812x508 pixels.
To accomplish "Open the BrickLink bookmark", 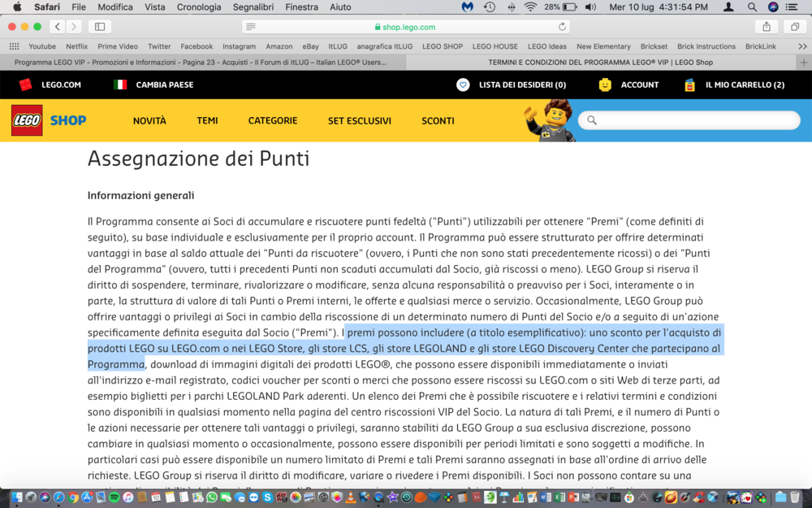I will [x=761, y=46].
